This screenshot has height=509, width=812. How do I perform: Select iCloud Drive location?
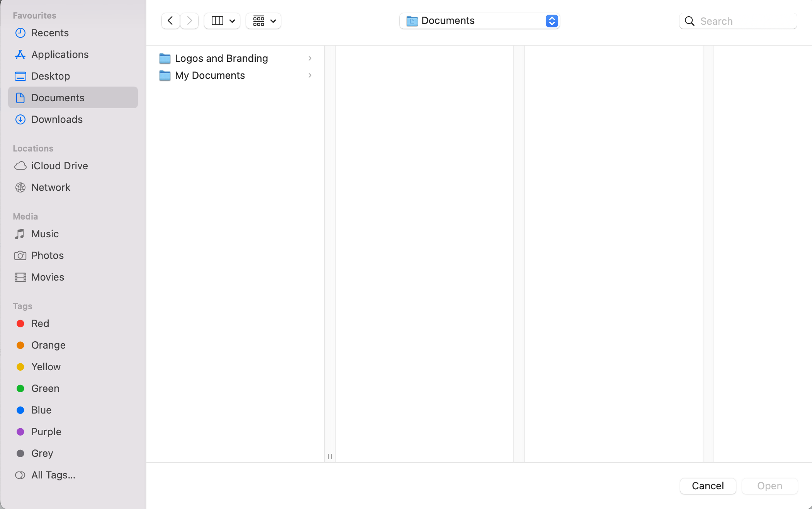pyautogui.click(x=59, y=166)
